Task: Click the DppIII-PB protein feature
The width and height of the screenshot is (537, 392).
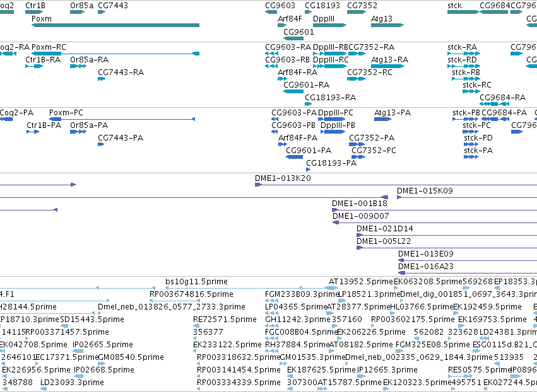Action: point(333,132)
